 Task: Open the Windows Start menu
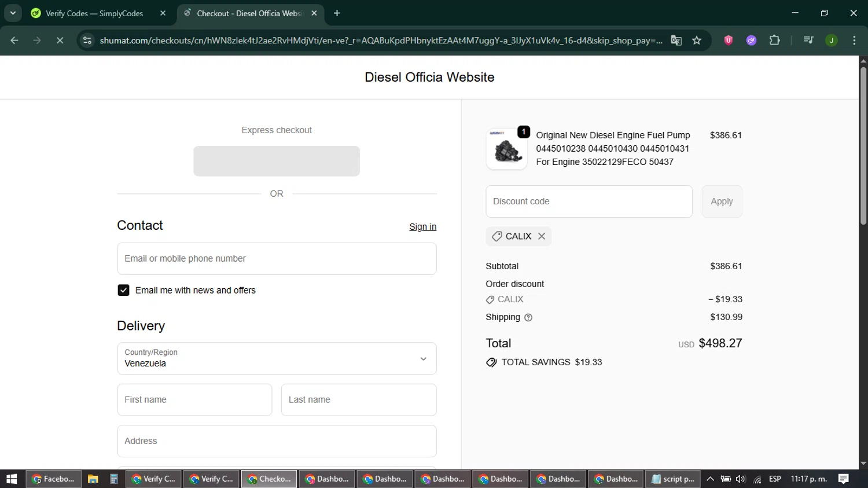pos(12,479)
